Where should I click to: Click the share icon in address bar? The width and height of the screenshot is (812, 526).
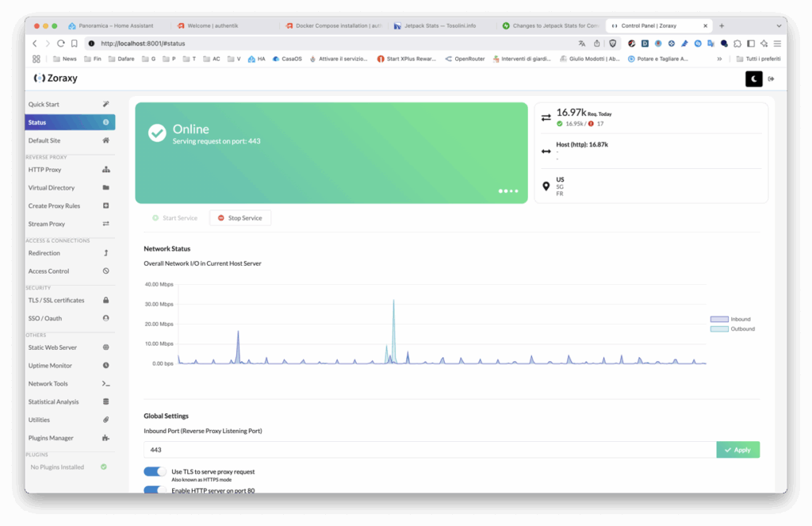[x=596, y=44]
